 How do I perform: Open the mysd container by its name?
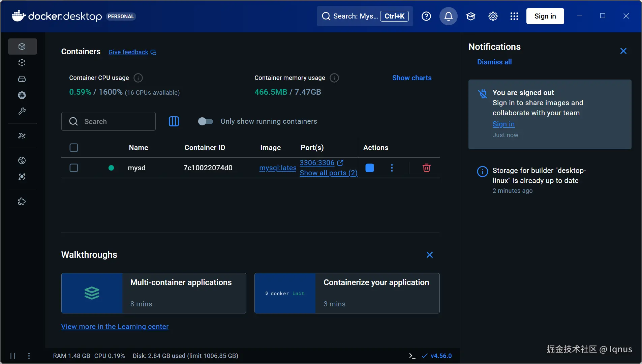pos(137,168)
